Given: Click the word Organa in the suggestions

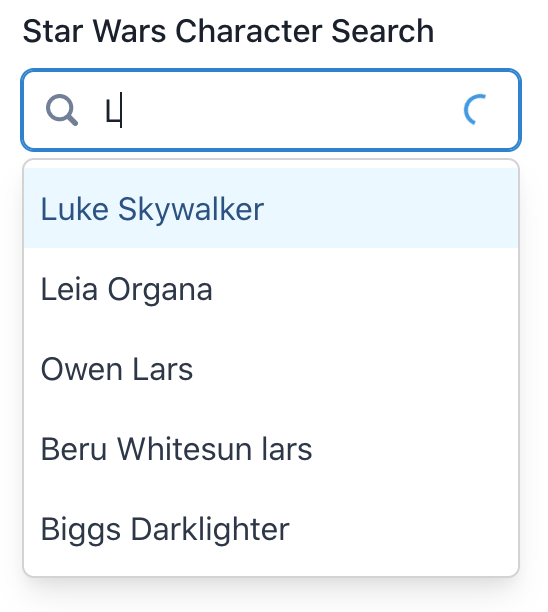Looking at the screenshot, I should point(160,291).
